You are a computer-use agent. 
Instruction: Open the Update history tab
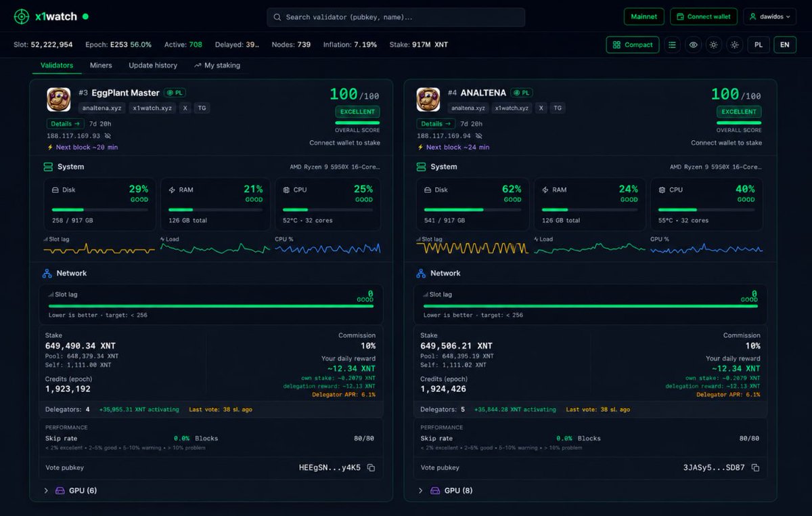tap(153, 65)
